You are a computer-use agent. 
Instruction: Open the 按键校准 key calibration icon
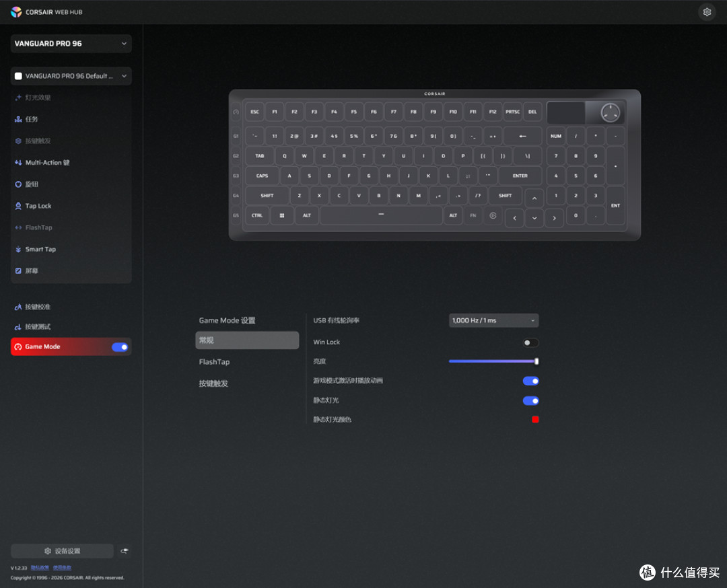click(x=18, y=307)
